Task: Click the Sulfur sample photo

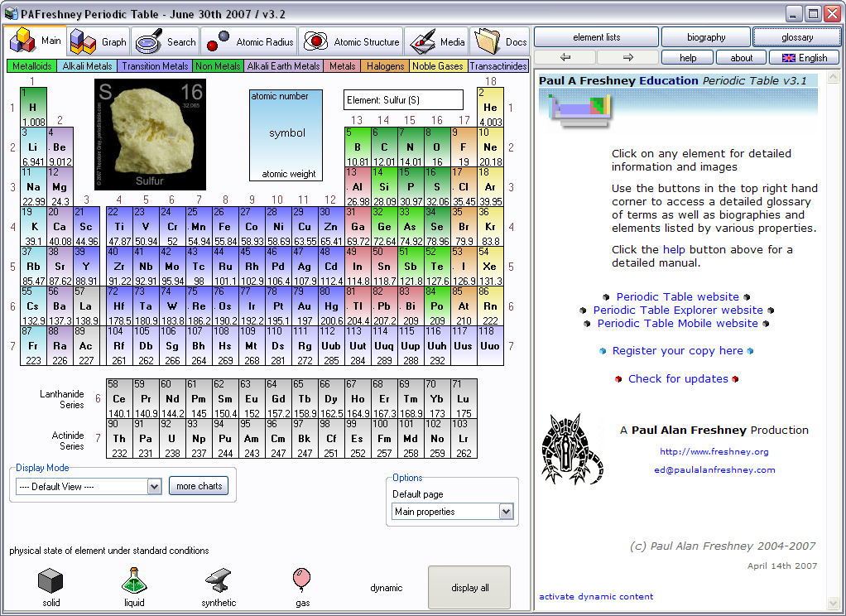Action: 150,134
